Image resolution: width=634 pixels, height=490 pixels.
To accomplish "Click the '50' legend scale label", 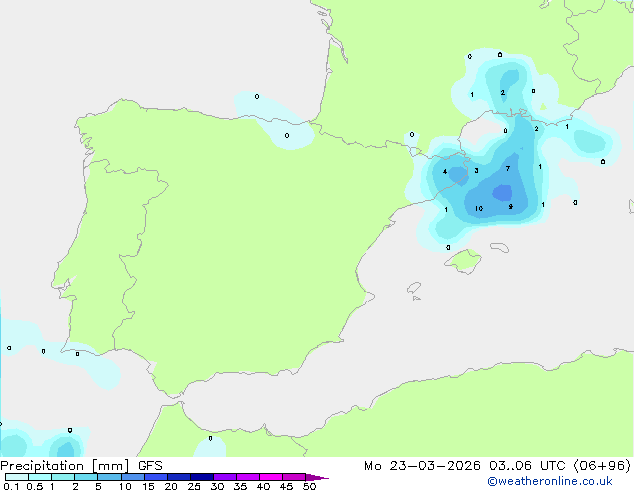I will (x=309, y=486).
